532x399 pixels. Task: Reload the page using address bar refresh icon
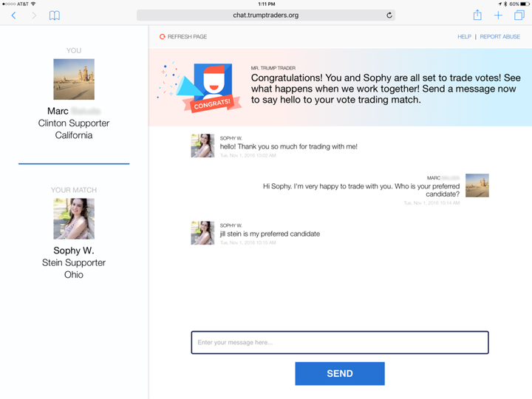tap(389, 16)
